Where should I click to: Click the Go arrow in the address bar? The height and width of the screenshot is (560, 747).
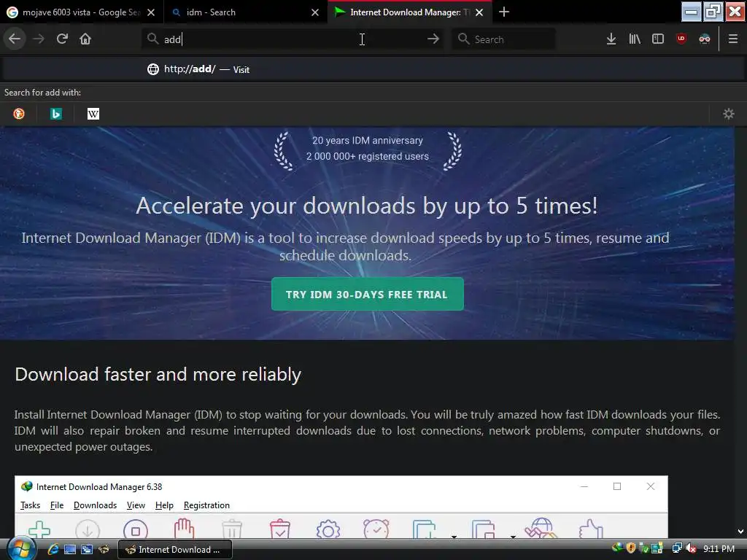coord(433,39)
